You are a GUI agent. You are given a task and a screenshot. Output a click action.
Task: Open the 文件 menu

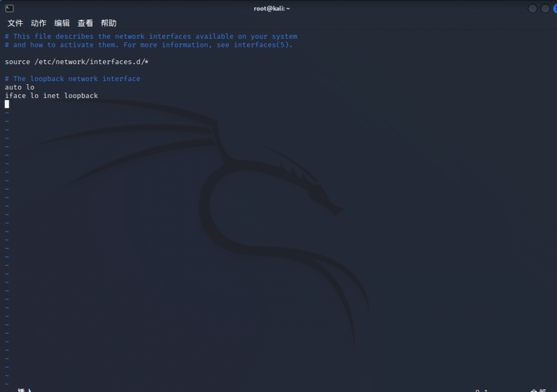point(15,23)
